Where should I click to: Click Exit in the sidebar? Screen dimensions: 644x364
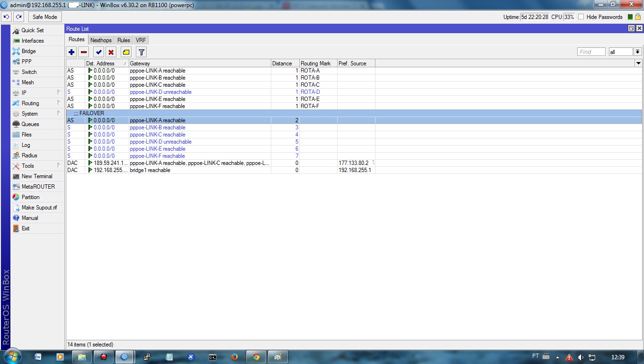coord(37,228)
